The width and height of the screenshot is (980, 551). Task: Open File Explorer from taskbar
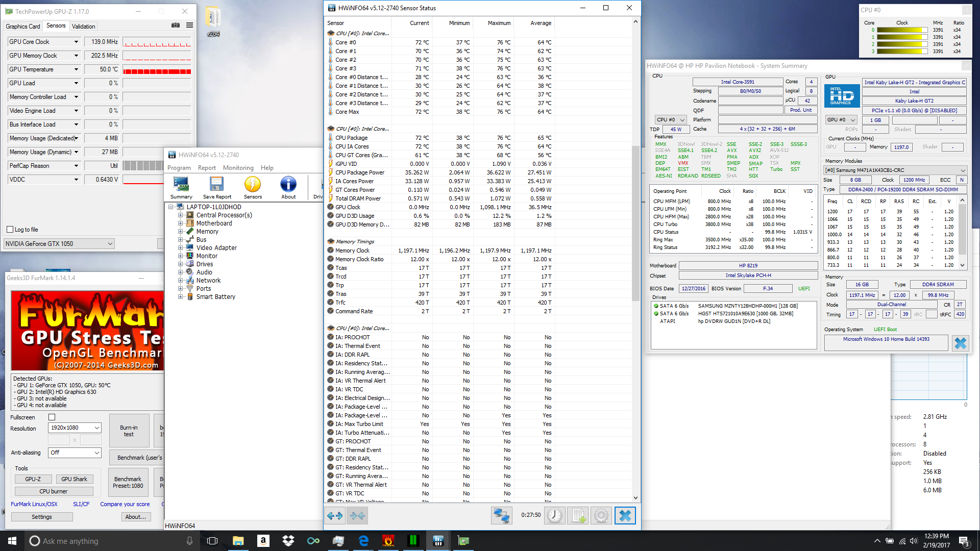click(238, 541)
